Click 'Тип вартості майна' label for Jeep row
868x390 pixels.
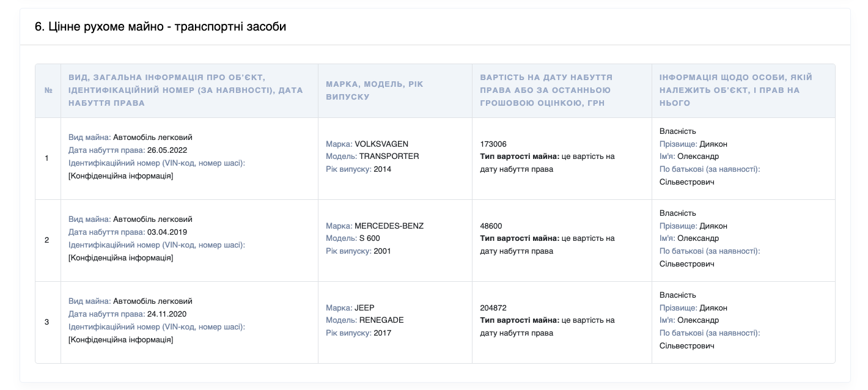pyautogui.click(x=520, y=320)
